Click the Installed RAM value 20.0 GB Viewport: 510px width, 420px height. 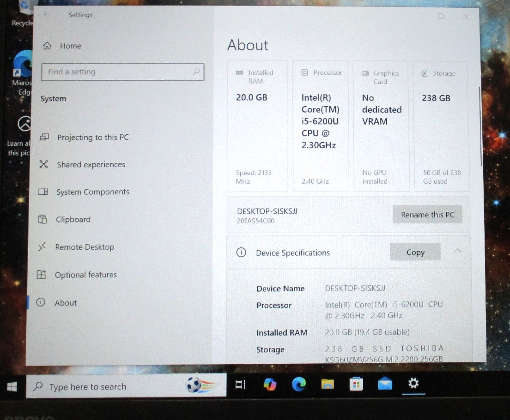click(367, 332)
